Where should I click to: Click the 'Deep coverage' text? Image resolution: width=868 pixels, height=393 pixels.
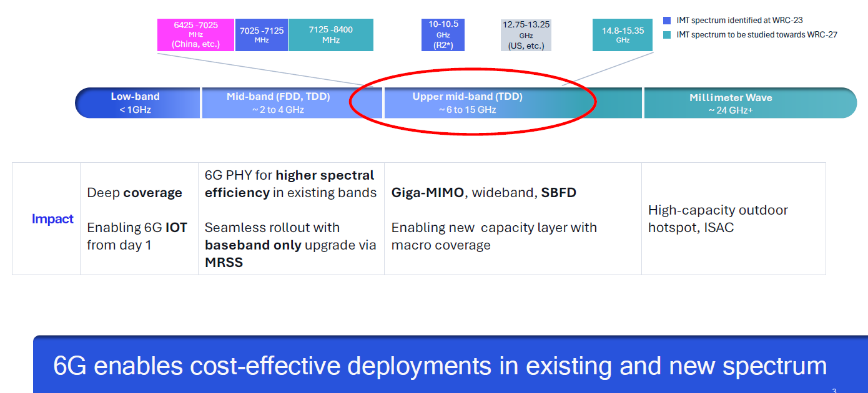point(135,193)
